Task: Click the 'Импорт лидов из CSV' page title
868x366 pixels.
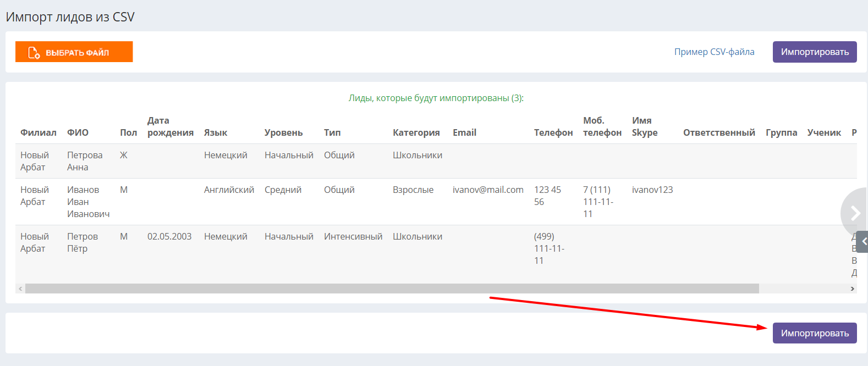Action: tap(70, 17)
